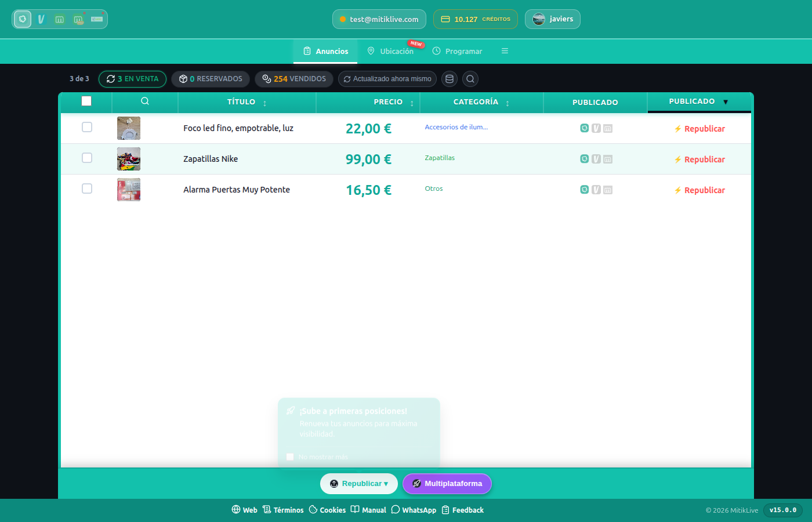The width and height of the screenshot is (812, 522).
Task: Click the '16,50 €' price
Action: [368, 190]
